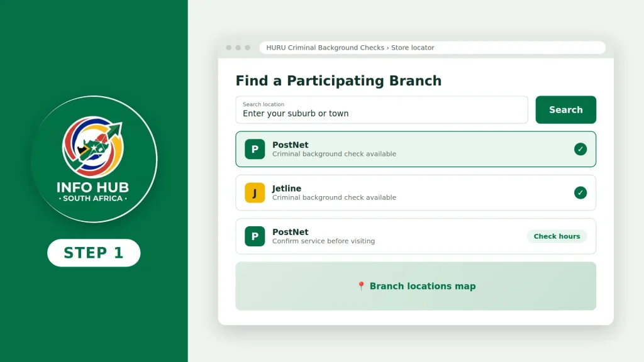Toggle the checkmark on the highlighted PostNet card

point(580,149)
